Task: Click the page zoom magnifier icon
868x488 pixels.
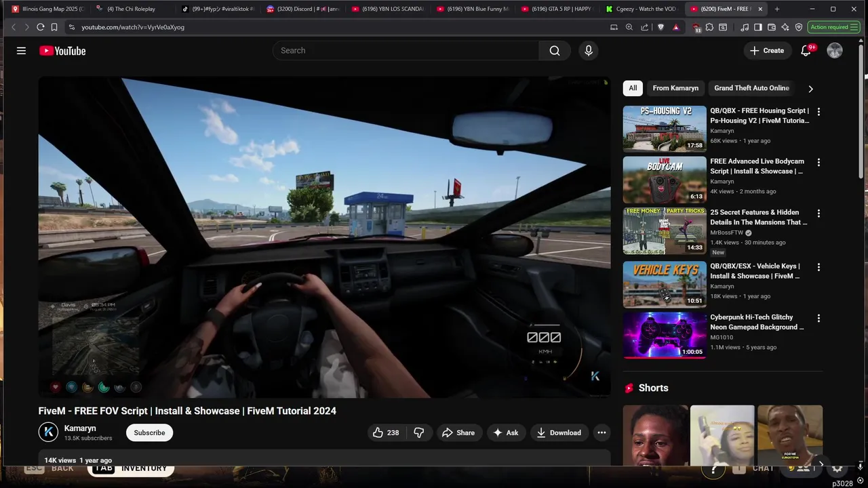Action: click(629, 27)
